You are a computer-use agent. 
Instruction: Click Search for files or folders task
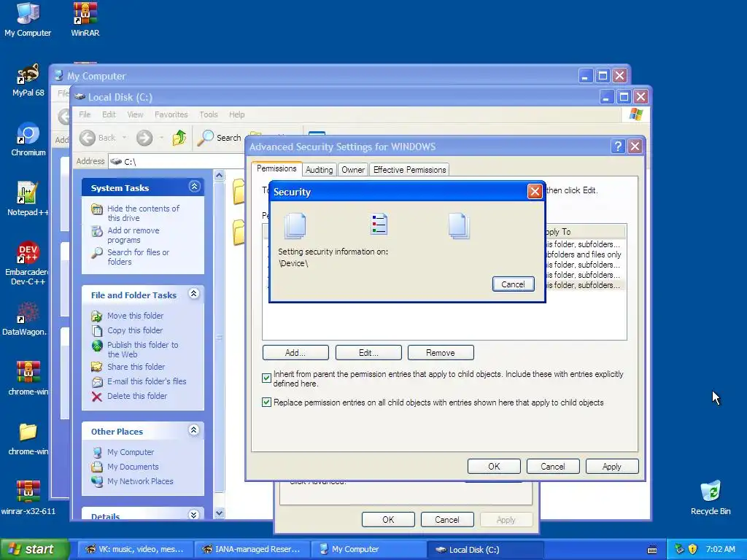(138, 257)
